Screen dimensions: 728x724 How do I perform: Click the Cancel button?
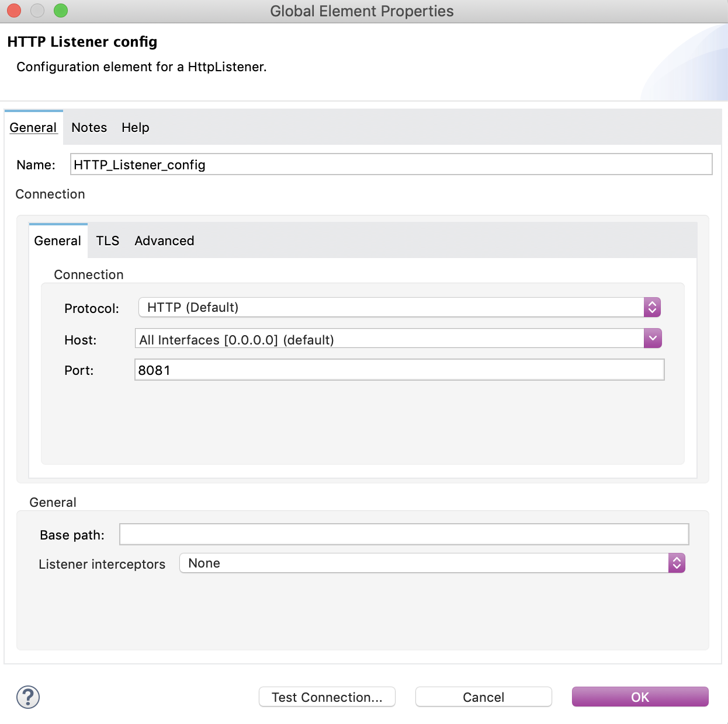pos(483,697)
